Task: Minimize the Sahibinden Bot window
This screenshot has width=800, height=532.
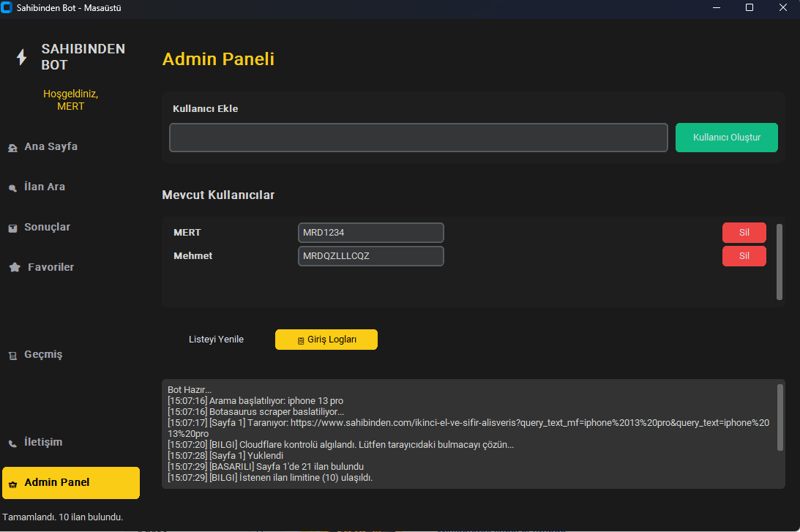Action: (x=717, y=7)
